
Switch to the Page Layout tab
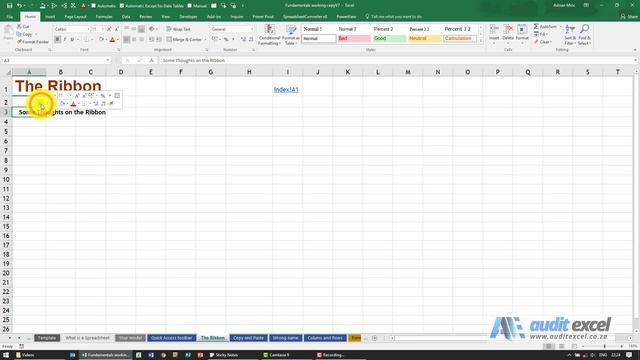coord(76,17)
